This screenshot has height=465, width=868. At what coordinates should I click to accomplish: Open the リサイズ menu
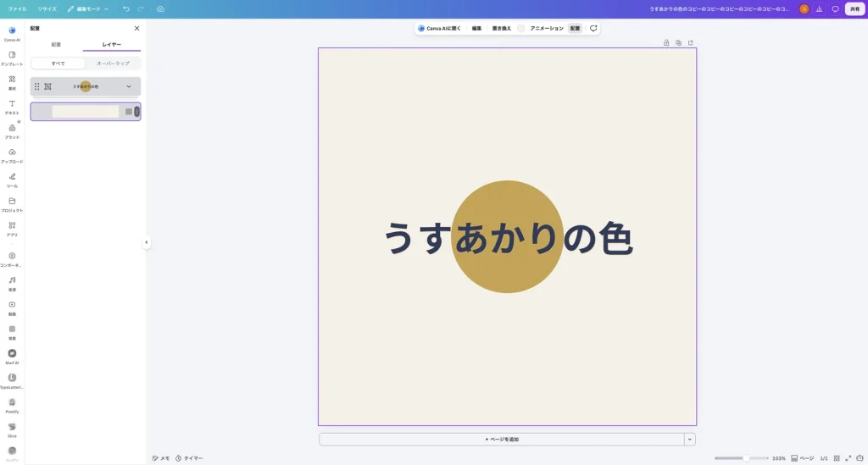pyautogui.click(x=47, y=8)
